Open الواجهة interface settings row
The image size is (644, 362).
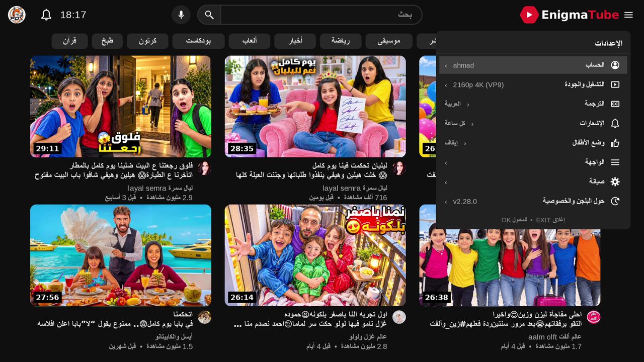(533, 162)
